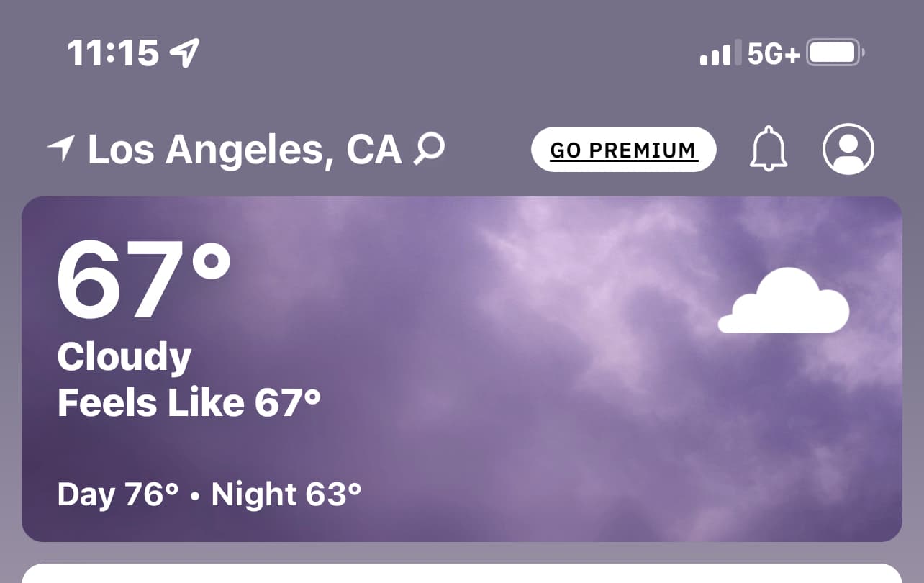Tap the GO PREMIUM button

[x=624, y=150]
